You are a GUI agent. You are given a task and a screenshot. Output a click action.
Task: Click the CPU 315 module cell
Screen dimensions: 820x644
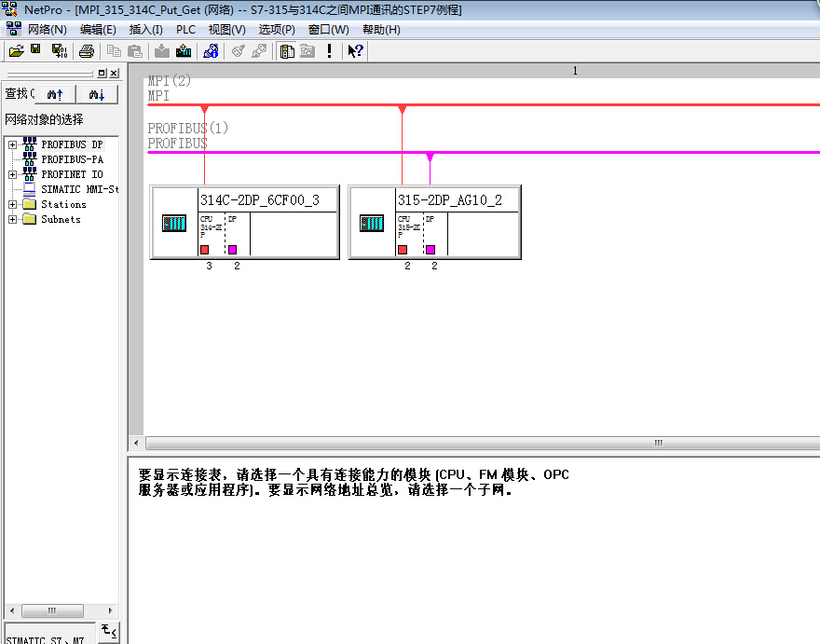coord(409,234)
